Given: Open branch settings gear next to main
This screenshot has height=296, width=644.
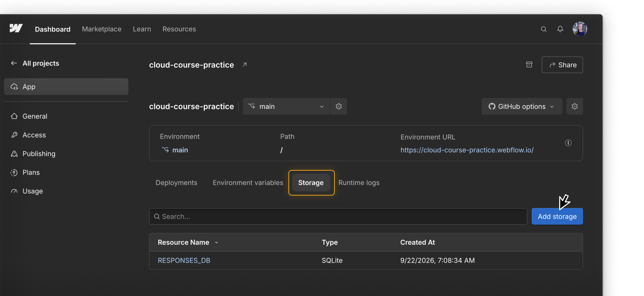Looking at the screenshot, I should (x=339, y=107).
